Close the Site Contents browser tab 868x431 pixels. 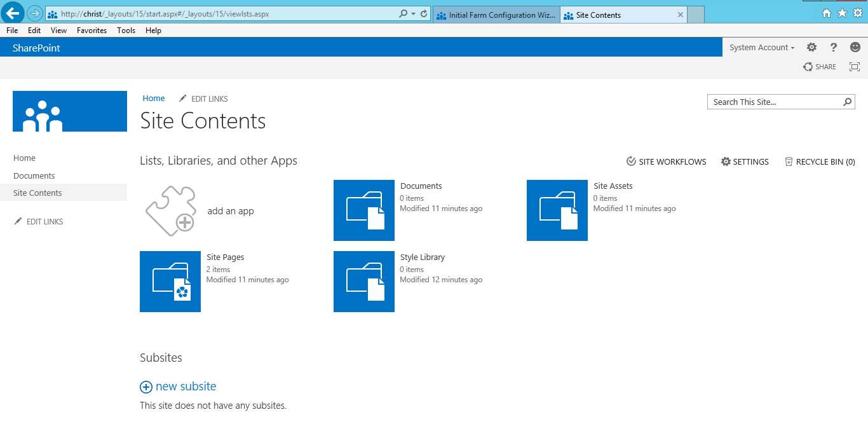tap(681, 15)
